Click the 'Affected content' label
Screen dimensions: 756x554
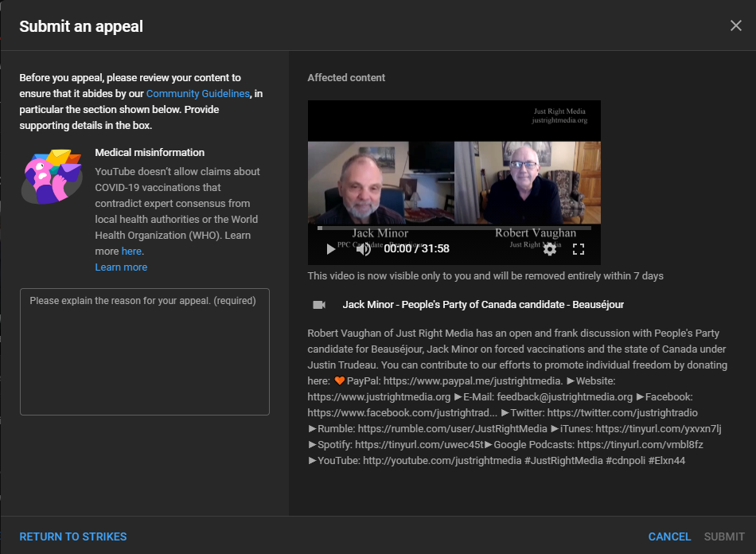[x=346, y=78]
